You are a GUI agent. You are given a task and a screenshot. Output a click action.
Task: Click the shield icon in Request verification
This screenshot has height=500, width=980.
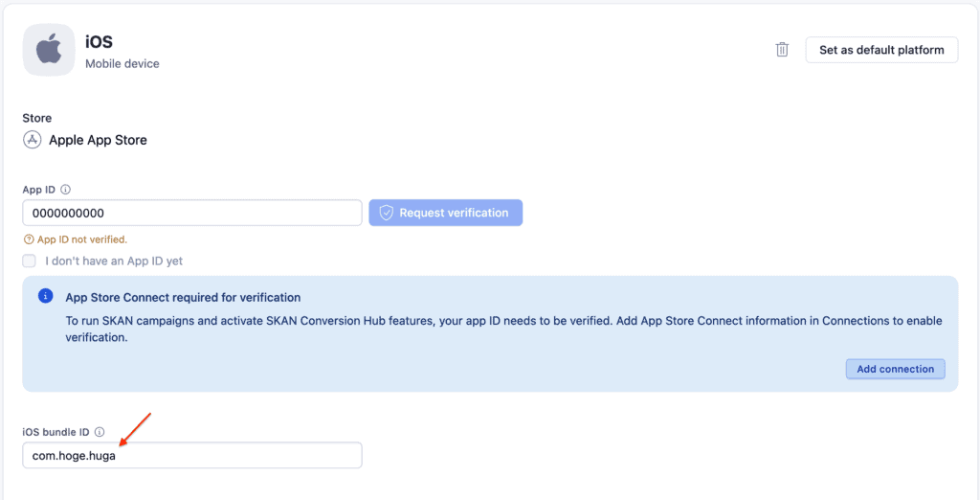[x=387, y=213]
